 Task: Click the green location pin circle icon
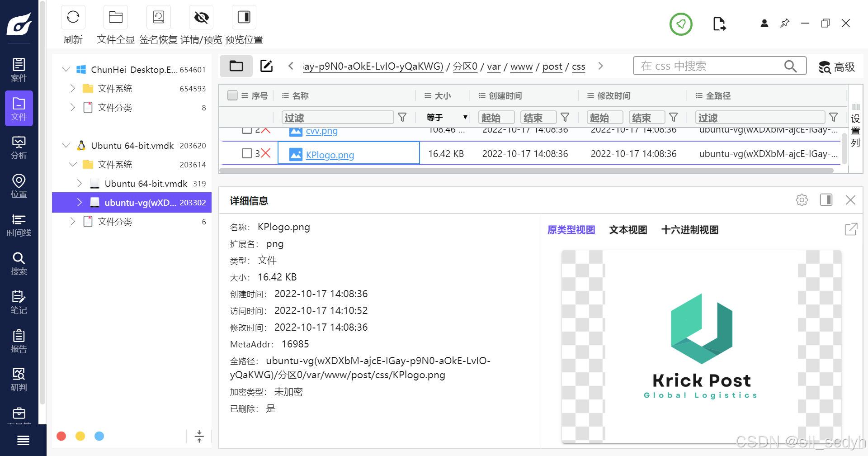pos(681,24)
